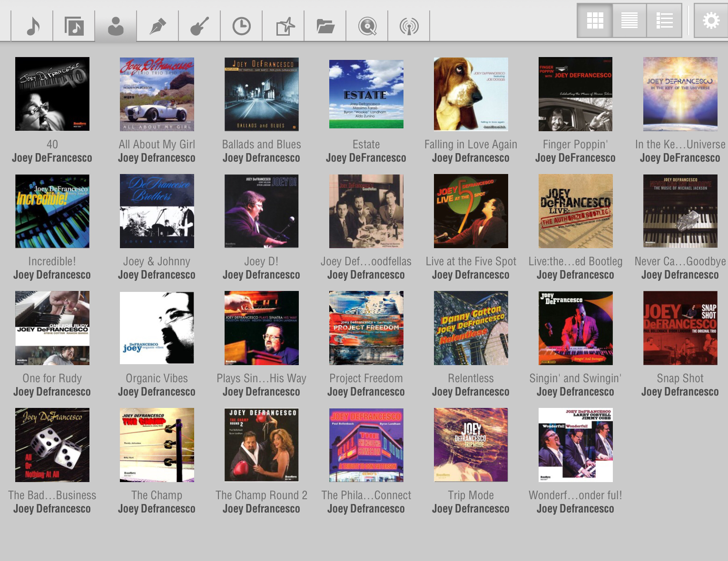Open the Joey D! album cover
The image size is (728, 561).
[262, 211]
